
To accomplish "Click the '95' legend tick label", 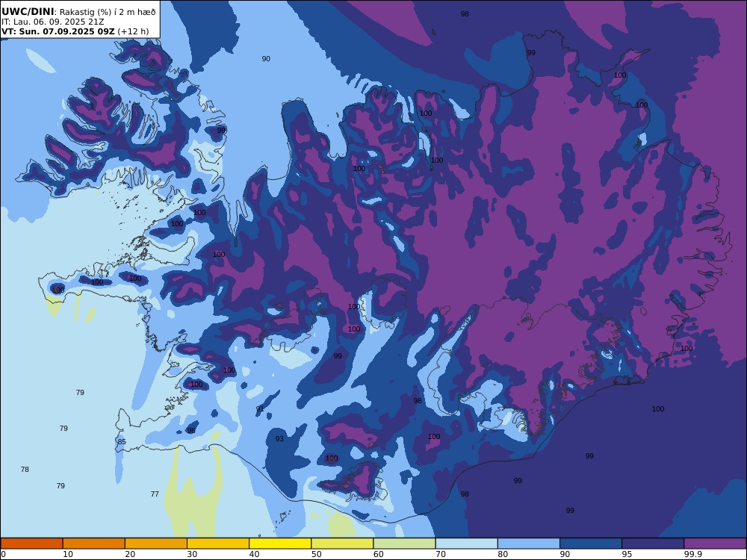I will coord(627,554).
